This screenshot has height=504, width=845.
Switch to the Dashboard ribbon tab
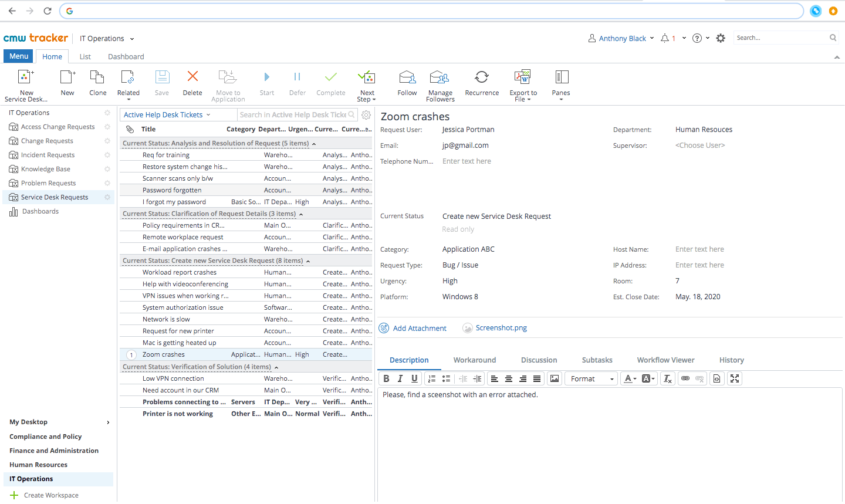126,57
